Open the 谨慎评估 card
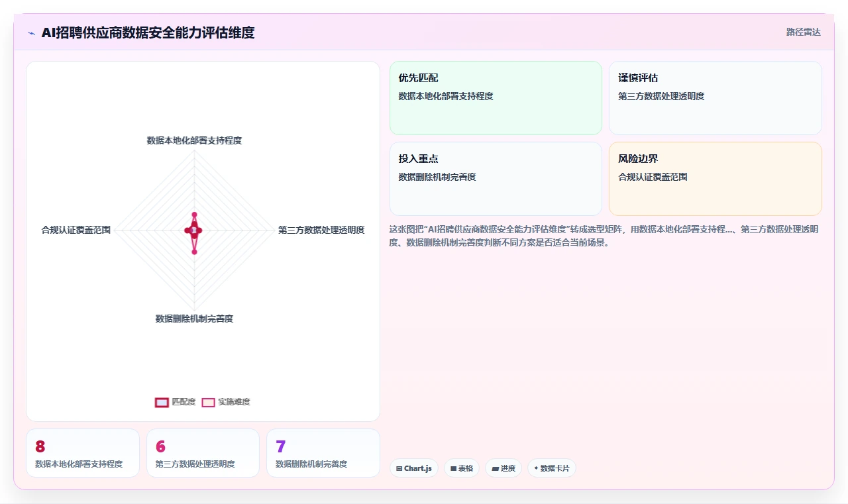Viewport: 848px width, 504px height. pos(715,98)
